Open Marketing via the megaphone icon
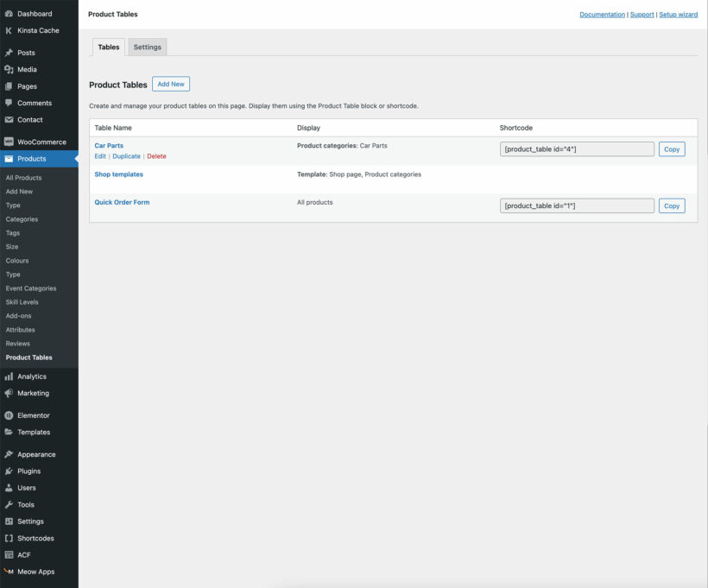708x588 pixels. click(x=9, y=393)
